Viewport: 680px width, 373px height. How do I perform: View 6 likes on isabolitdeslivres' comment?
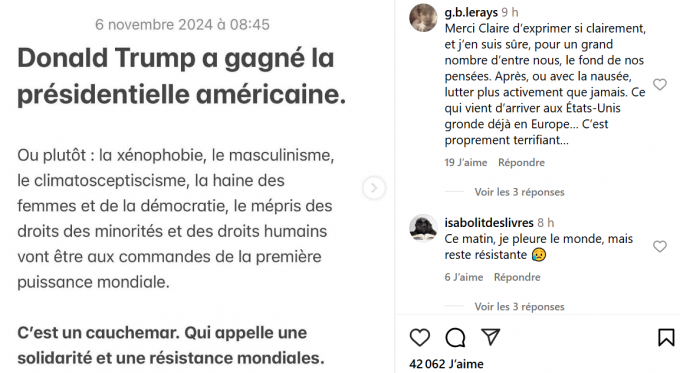coord(464,277)
